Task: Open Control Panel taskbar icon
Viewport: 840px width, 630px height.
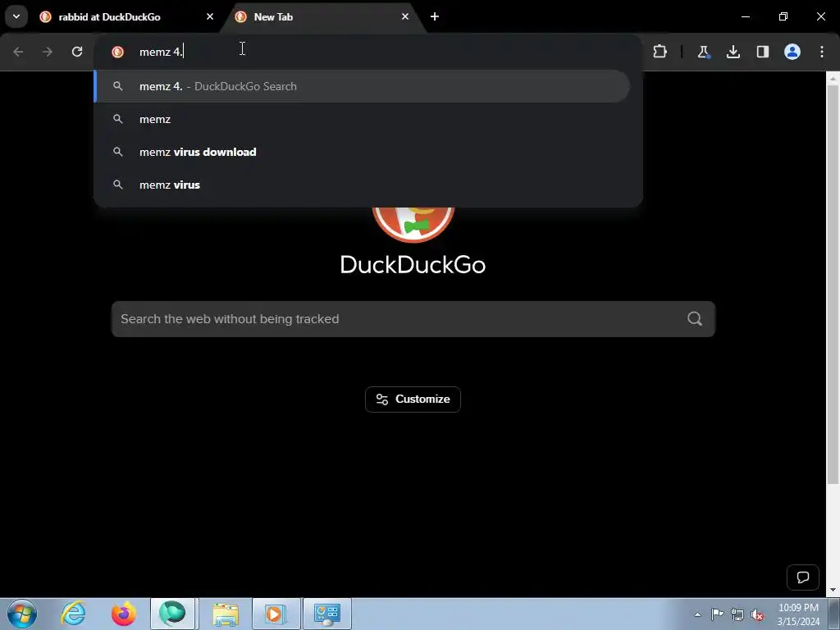Action: click(327, 614)
